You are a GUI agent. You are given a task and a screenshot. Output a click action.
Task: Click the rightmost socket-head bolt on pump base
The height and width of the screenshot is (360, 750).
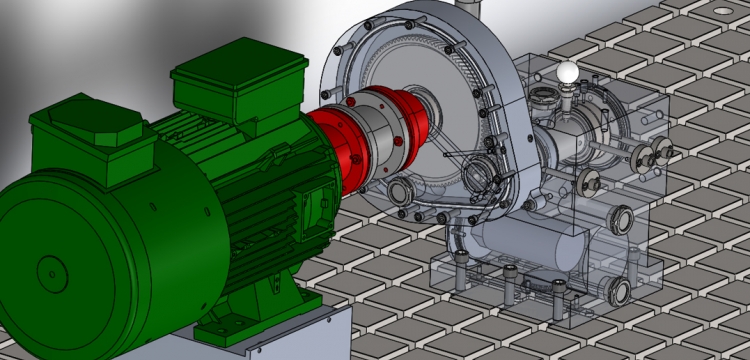point(559,299)
